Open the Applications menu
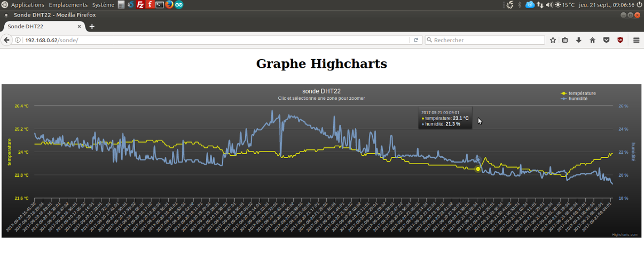This screenshot has height=253, width=644. [27, 5]
